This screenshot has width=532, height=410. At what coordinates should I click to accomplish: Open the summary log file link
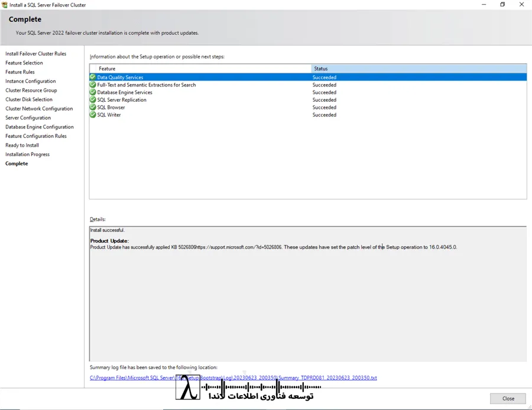click(233, 377)
